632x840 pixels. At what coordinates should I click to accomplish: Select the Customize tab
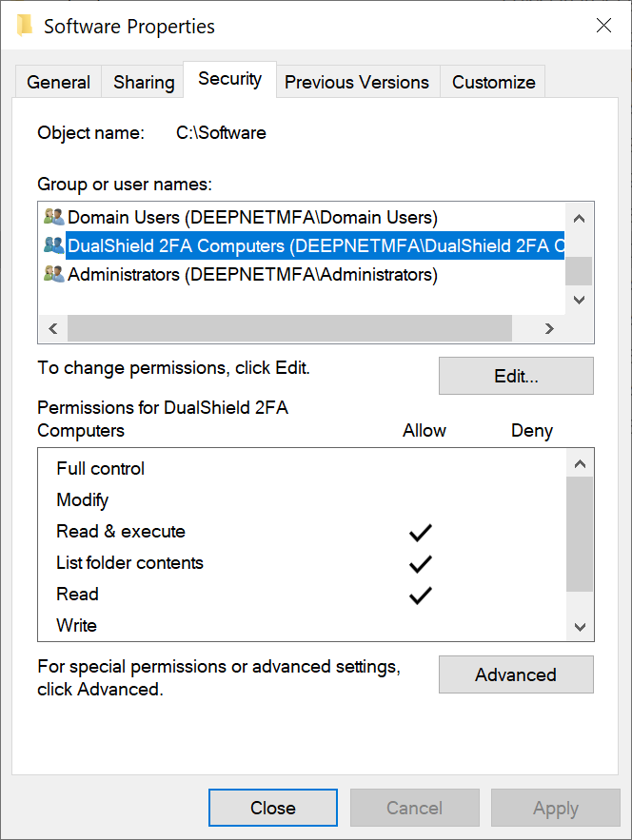click(x=493, y=83)
